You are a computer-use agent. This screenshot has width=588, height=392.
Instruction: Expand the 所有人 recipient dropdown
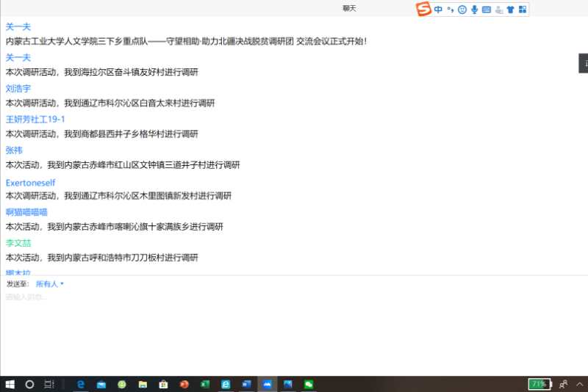50,283
